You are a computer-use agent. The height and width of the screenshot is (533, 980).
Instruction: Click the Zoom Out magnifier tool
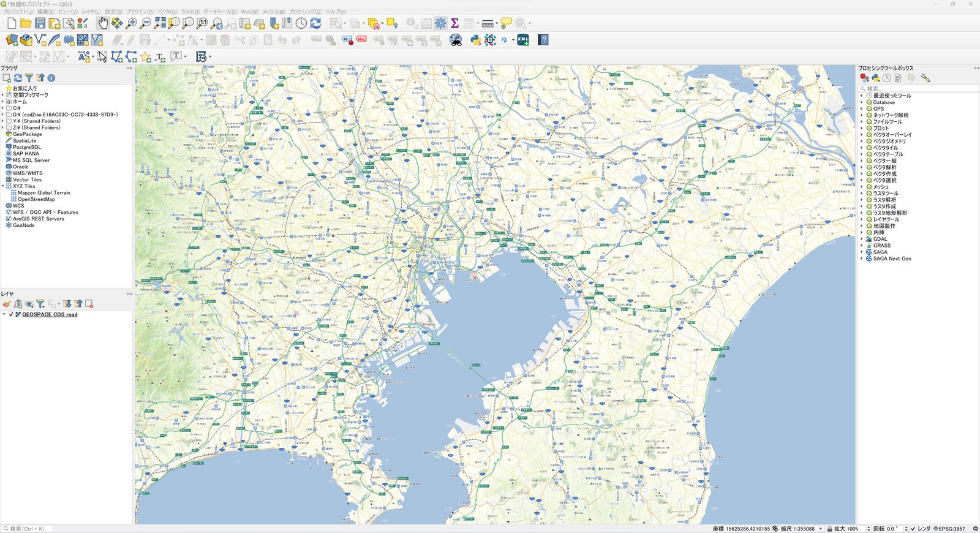[145, 23]
